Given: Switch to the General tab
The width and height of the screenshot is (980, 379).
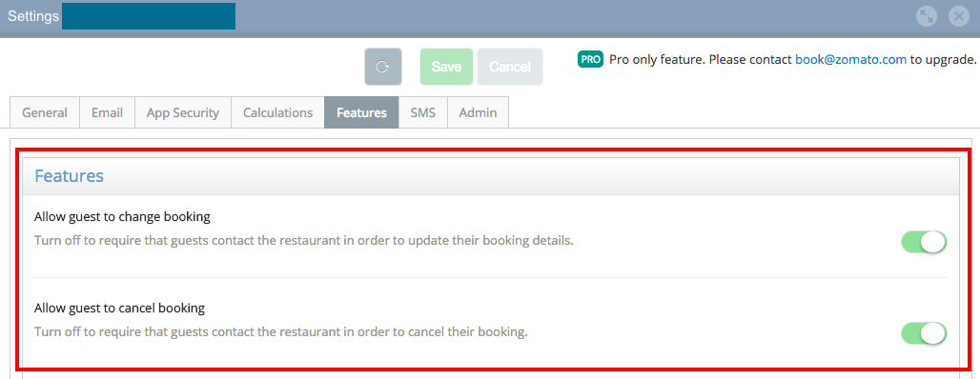Looking at the screenshot, I should click(x=45, y=113).
